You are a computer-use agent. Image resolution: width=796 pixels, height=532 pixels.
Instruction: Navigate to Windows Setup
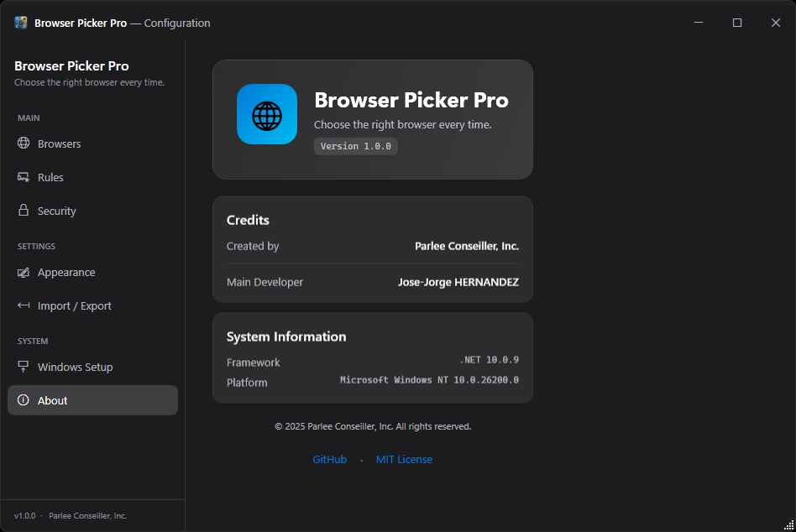point(93,367)
